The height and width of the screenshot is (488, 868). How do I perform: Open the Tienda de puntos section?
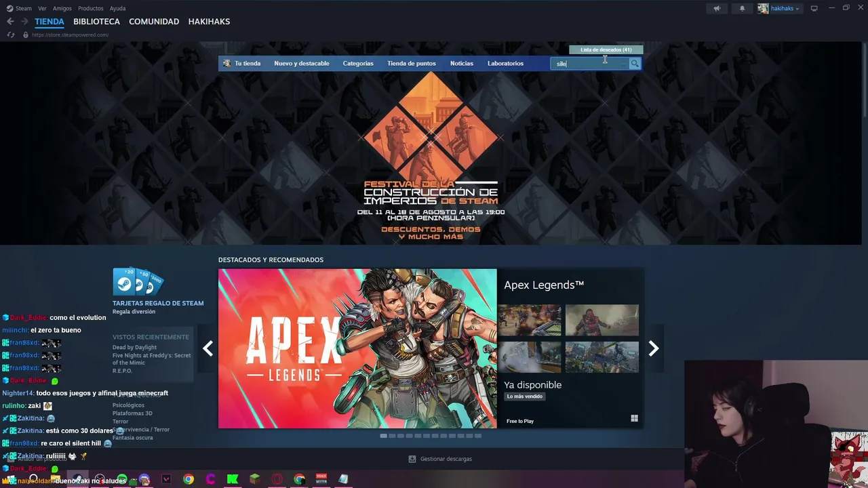(412, 64)
